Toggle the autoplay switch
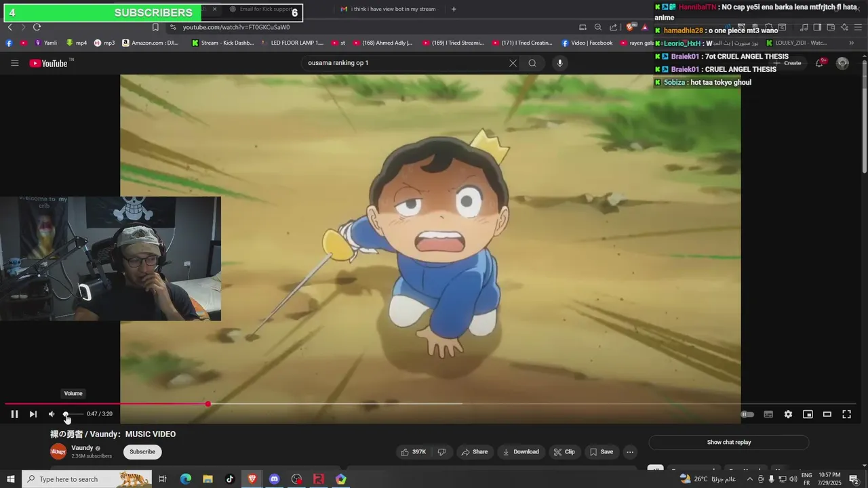This screenshot has height=488, width=868. pyautogui.click(x=747, y=414)
